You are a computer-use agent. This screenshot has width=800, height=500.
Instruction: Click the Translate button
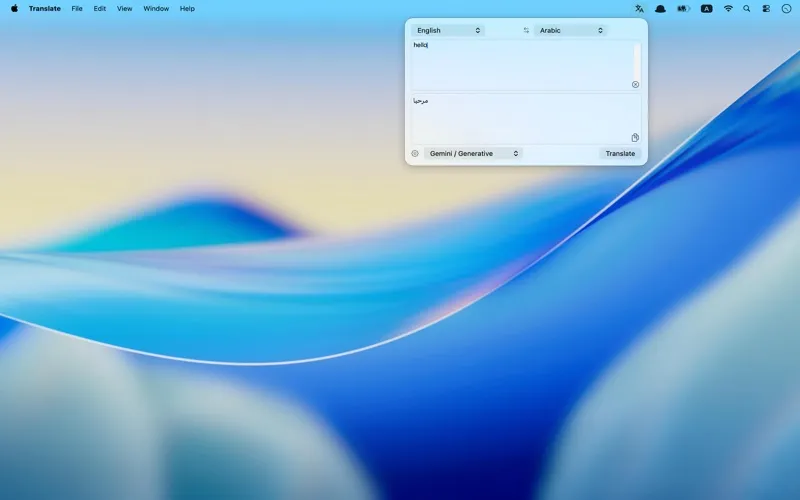[620, 154]
